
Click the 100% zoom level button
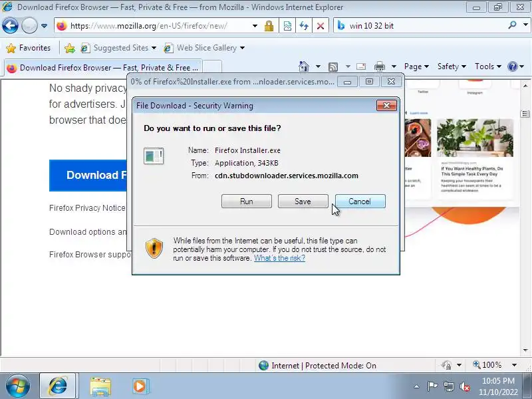pyautogui.click(x=487, y=365)
